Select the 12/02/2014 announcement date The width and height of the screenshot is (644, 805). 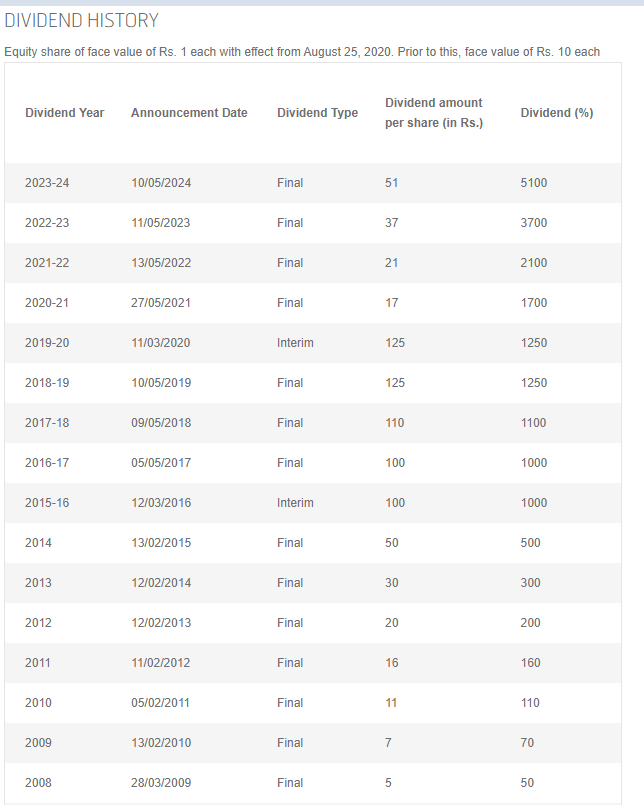click(x=161, y=583)
